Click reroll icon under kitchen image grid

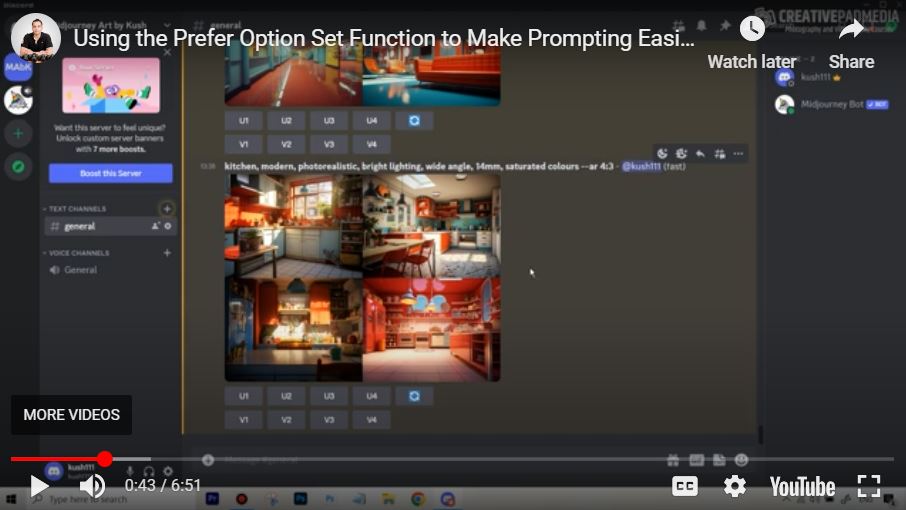tap(414, 396)
